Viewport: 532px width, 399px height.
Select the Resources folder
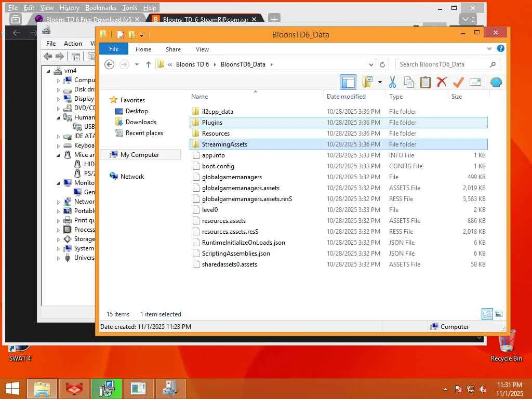click(338, 134)
